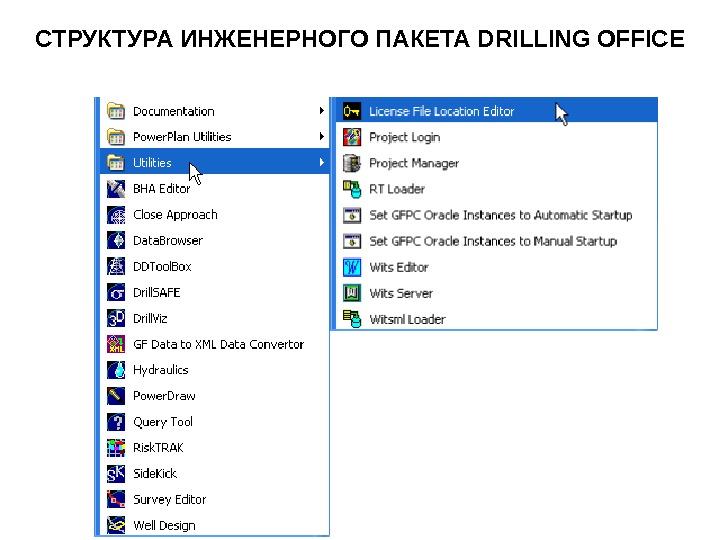Select SideKick menu entry
The height and width of the screenshot is (540, 720).
coord(214,473)
